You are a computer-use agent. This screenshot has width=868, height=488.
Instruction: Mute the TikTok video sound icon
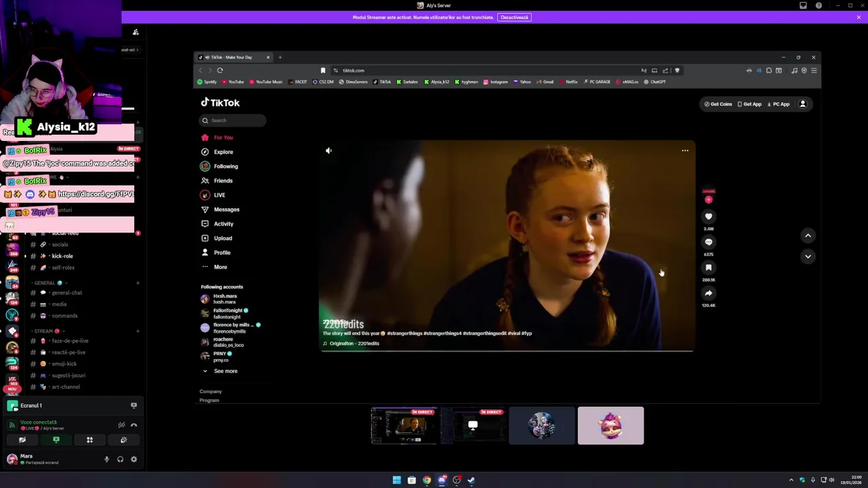329,150
